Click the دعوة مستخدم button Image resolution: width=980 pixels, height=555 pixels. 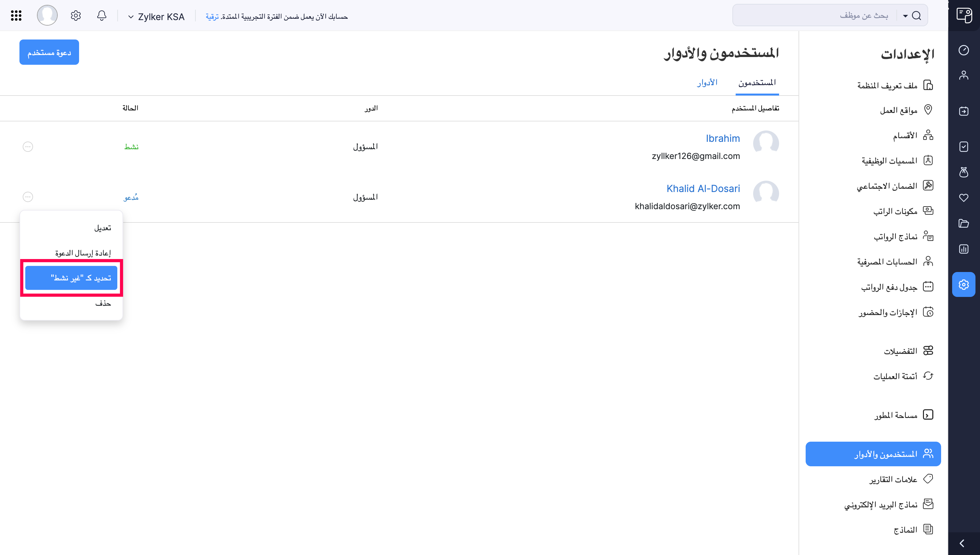49,52
